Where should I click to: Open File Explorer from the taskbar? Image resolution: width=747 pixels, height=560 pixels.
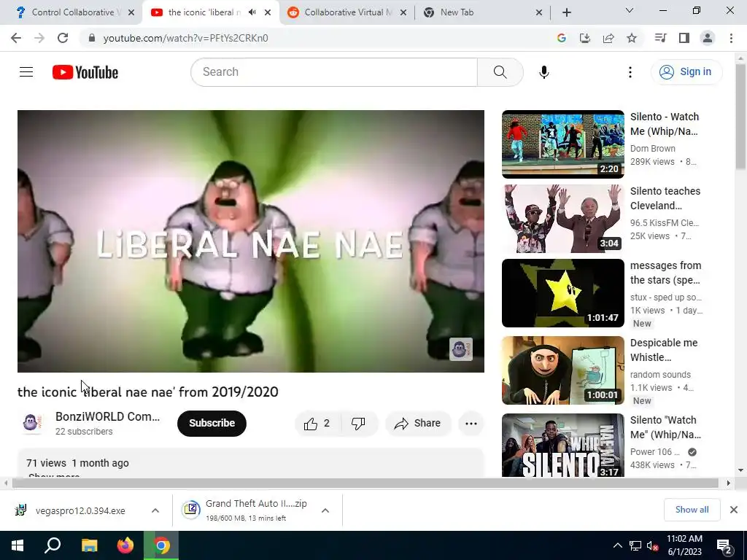click(89, 545)
